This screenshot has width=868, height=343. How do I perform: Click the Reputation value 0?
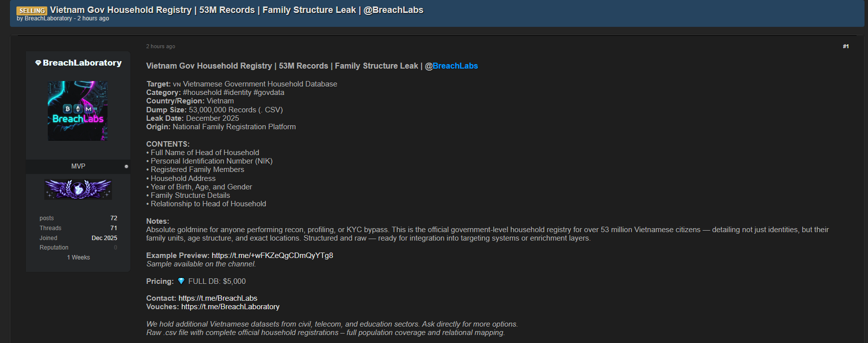coord(115,248)
